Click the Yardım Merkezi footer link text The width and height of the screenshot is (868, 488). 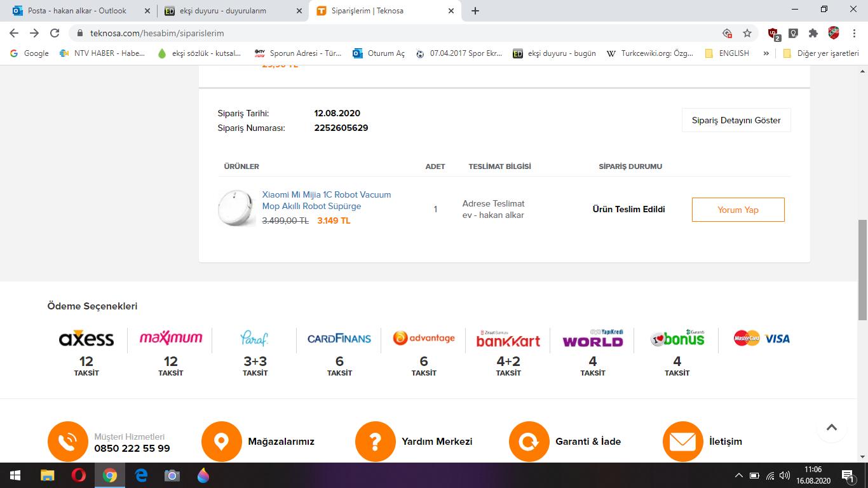pyautogui.click(x=437, y=442)
